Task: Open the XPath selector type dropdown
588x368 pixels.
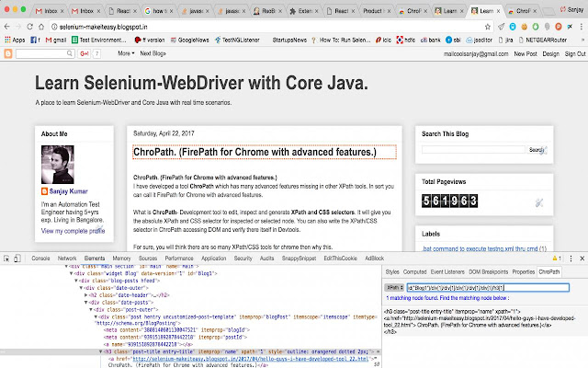Action: (x=394, y=288)
